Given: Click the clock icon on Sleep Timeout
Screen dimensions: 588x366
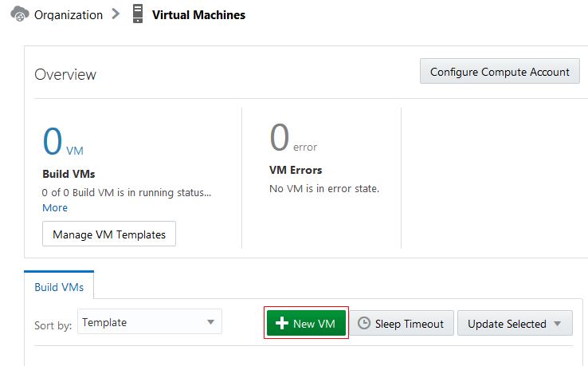Looking at the screenshot, I should tap(364, 324).
